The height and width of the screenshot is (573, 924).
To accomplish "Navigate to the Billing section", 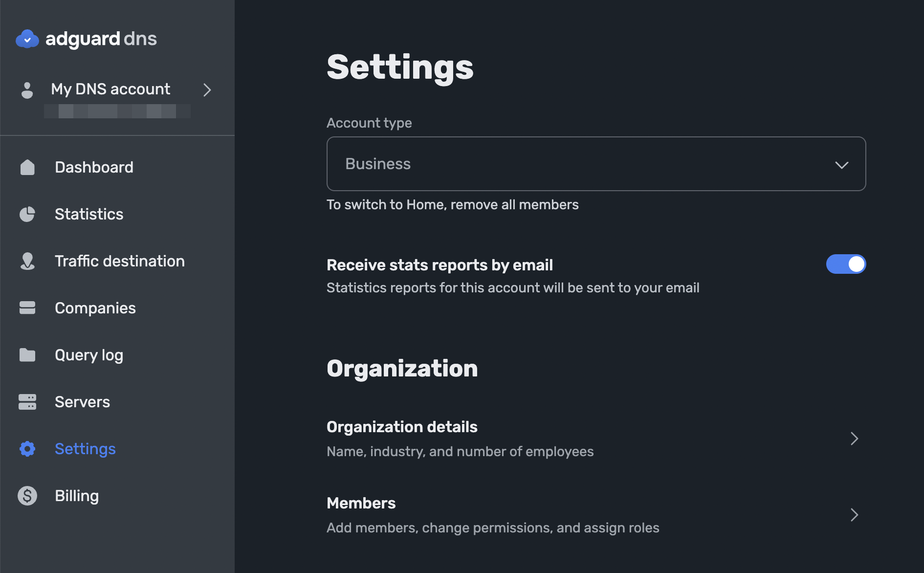I will pyautogui.click(x=76, y=495).
